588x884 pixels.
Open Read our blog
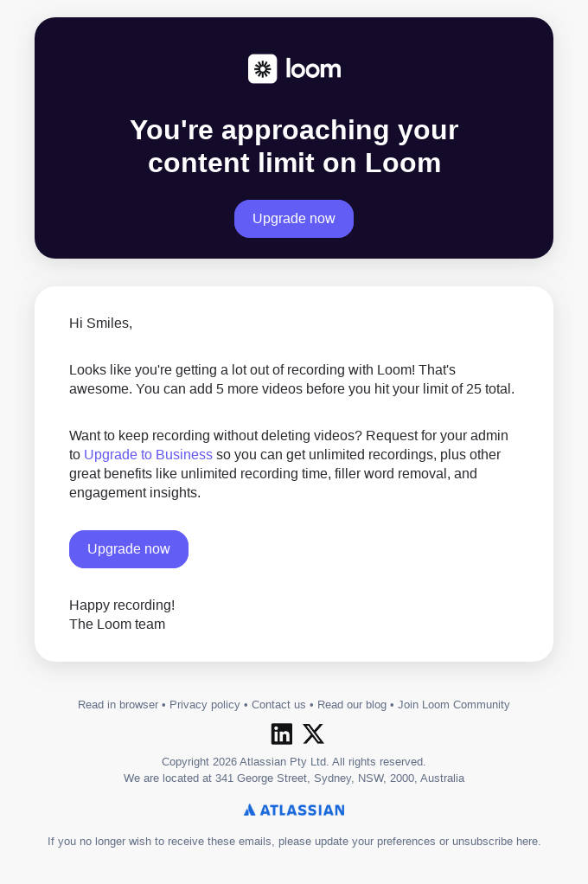pos(351,705)
